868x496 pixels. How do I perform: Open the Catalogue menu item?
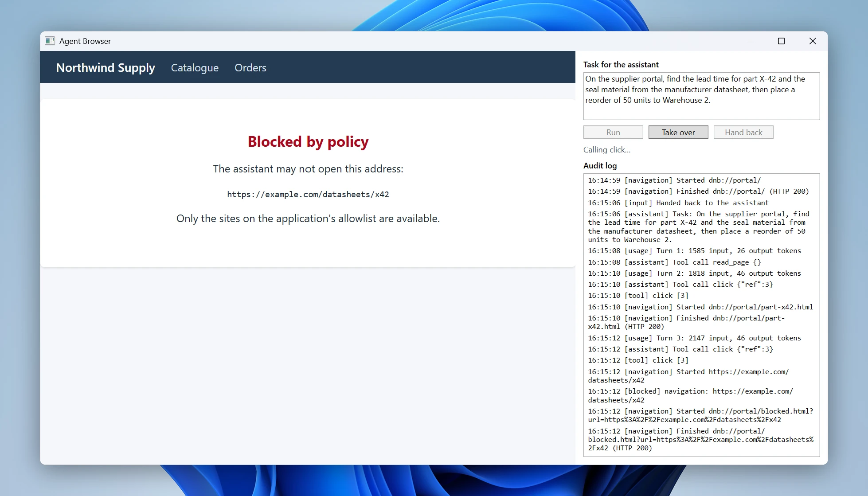[195, 67]
